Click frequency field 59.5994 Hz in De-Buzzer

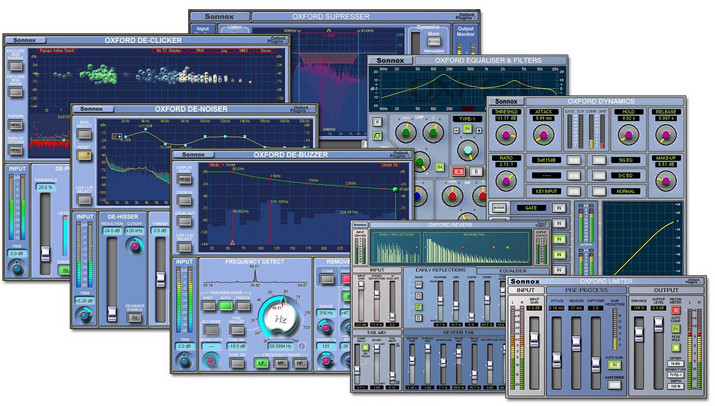[x=280, y=346]
